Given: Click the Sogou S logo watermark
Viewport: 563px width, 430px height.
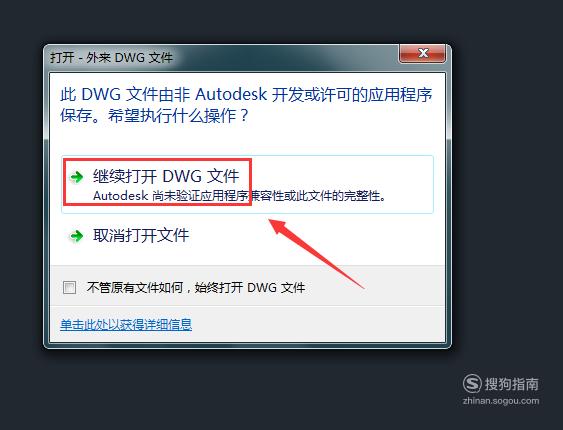Looking at the screenshot, I should [x=472, y=383].
